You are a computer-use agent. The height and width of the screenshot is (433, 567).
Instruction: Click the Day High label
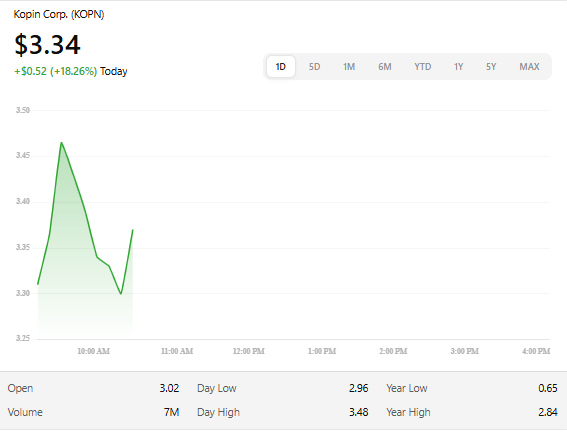218,412
